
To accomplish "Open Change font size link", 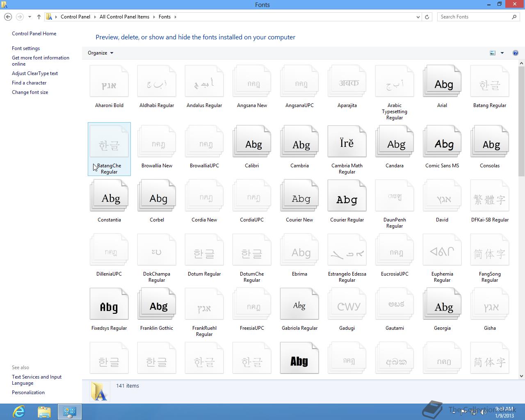I will coord(30,92).
